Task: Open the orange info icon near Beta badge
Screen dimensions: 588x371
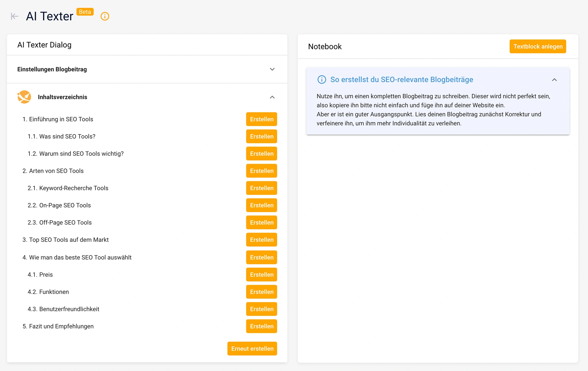Action: pyautogui.click(x=105, y=16)
